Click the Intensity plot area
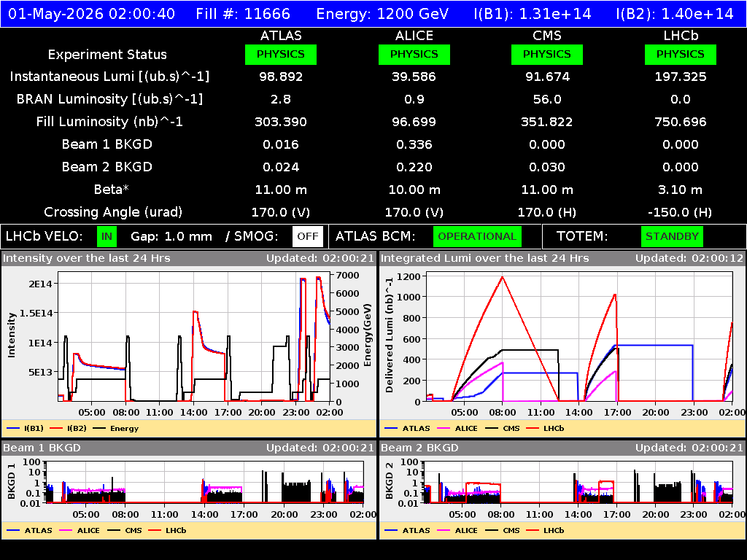The width and height of the screenshot is (747, 560). [x=194, y=336]
